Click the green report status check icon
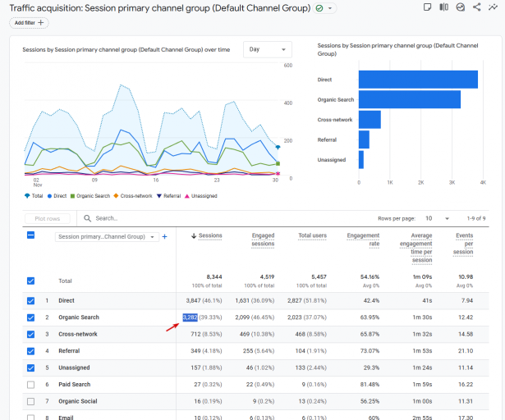 (319, 7)
